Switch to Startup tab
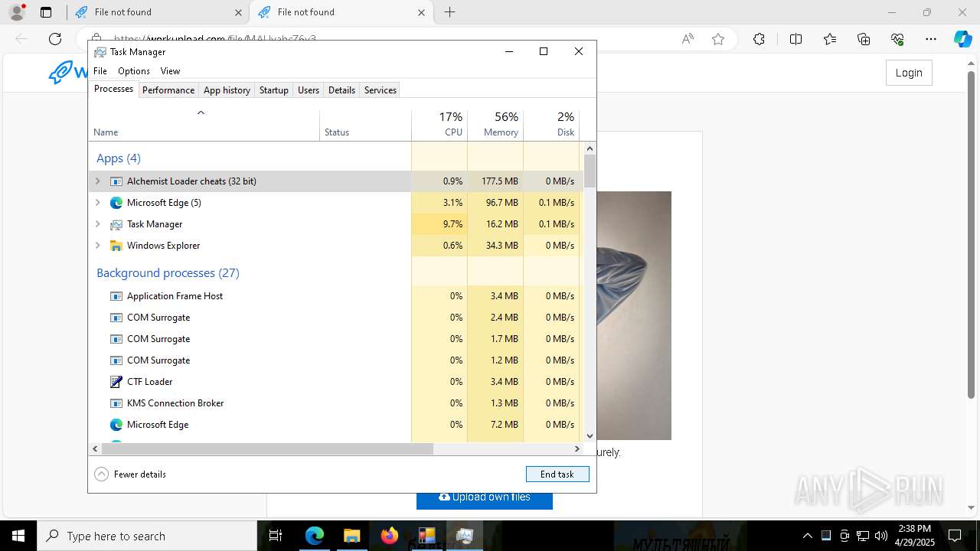This screenshot has width=980, height=551. [x=273, y=90]
